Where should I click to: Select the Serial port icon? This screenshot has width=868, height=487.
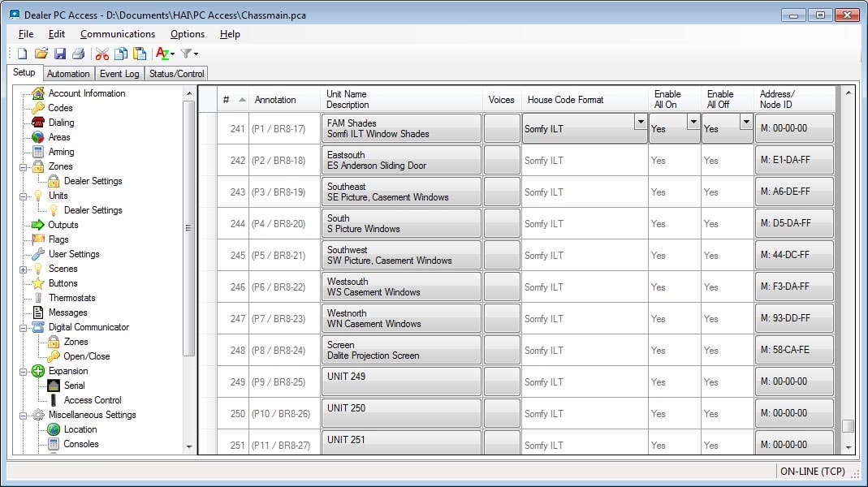(x=53, y=386)
